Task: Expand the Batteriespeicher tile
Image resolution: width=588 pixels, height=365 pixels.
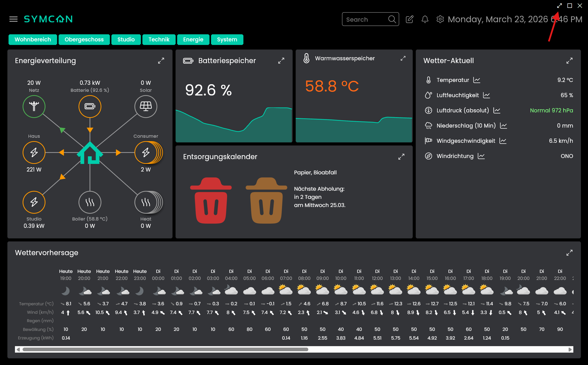Action: point(281,61)
